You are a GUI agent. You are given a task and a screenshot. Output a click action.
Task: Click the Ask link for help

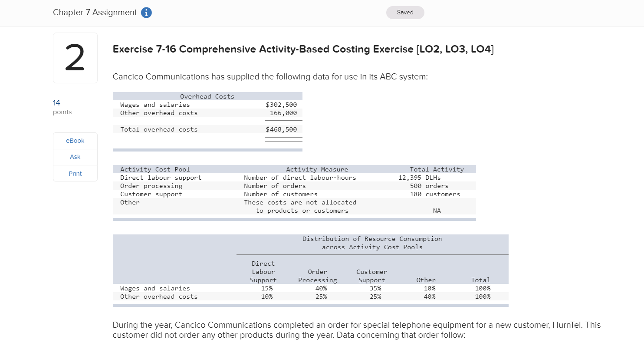click(75, 157)
